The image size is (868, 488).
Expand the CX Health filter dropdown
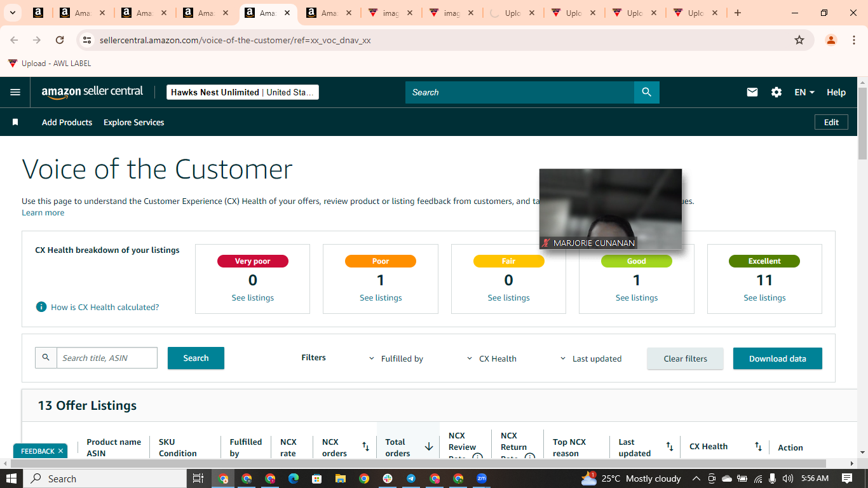click(x=492, y=358)
